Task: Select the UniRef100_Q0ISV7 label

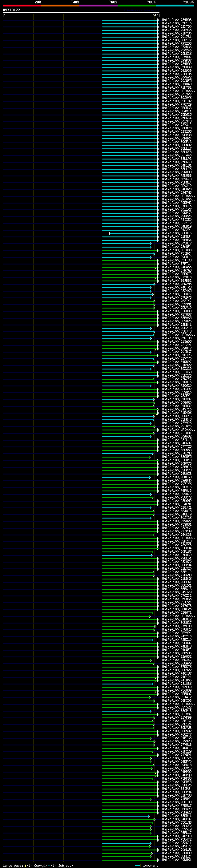Action: [x=177, y=94]
